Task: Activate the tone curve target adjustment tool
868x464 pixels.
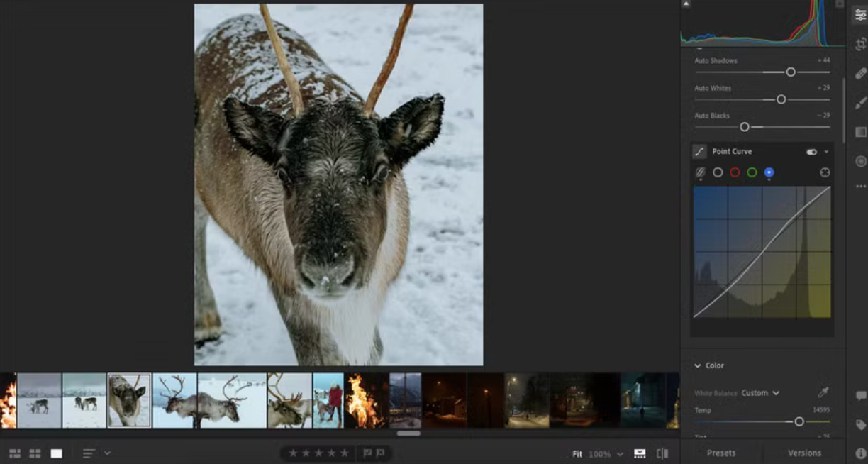Action: [x=825, y=172]
